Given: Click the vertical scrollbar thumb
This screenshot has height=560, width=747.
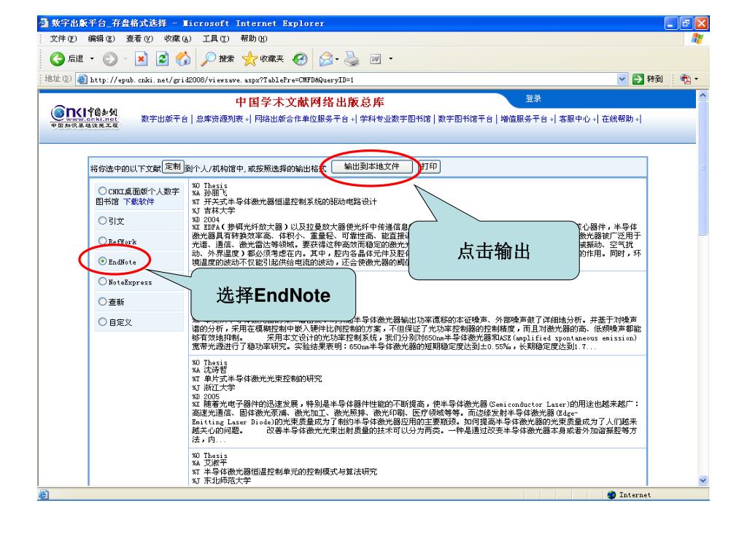Looking at the screenshot, I should click(703, 168).
